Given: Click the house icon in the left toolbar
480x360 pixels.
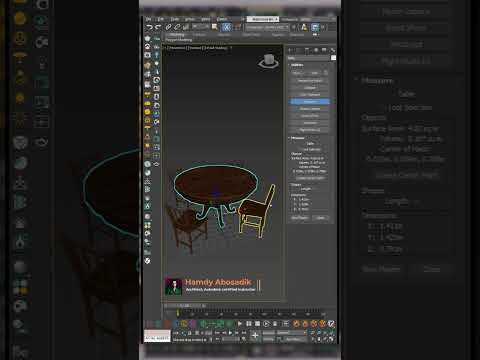Looking at the screenshot, I should point(147,46).
